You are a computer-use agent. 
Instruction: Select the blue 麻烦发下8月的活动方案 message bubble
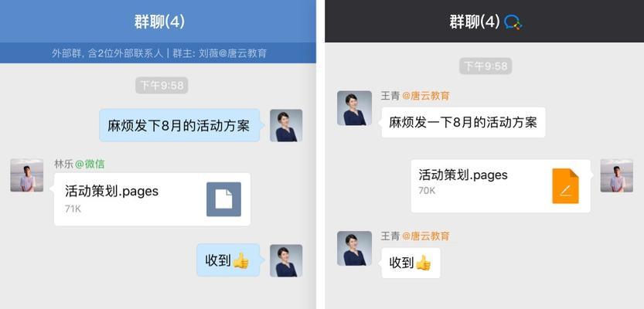click(179, 125)
